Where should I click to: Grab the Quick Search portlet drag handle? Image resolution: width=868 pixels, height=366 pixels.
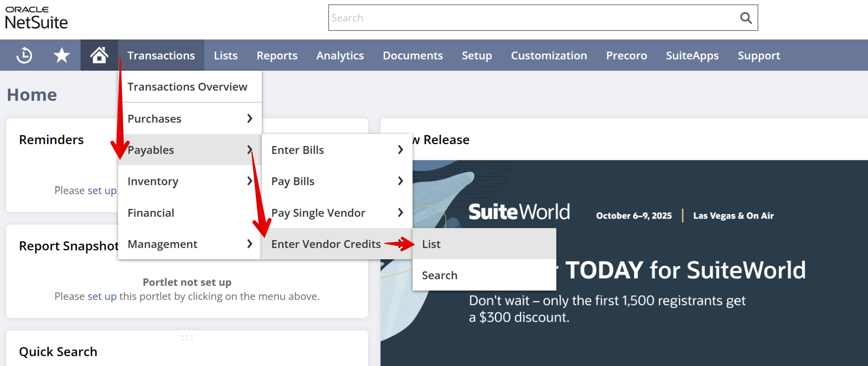click(187, 338)
